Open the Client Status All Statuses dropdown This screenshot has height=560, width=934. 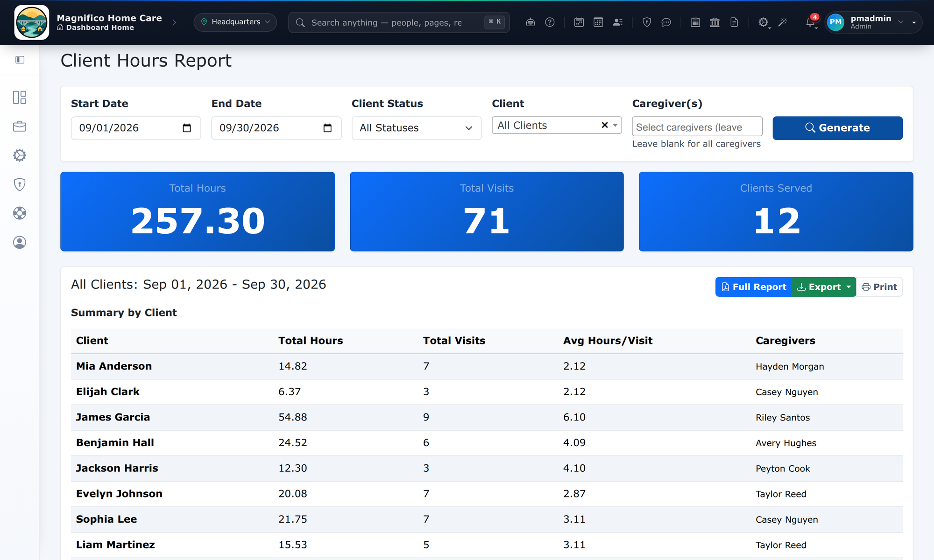417,128
